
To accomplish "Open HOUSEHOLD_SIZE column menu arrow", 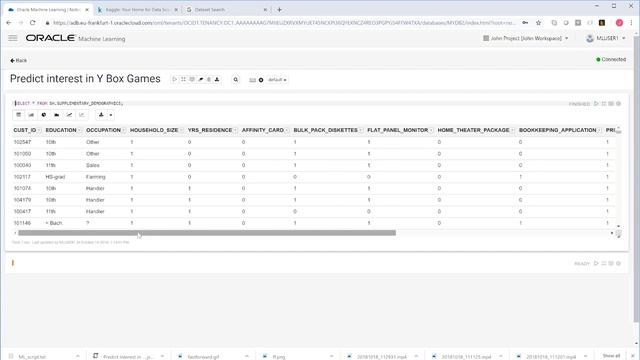I will [181, 130].
